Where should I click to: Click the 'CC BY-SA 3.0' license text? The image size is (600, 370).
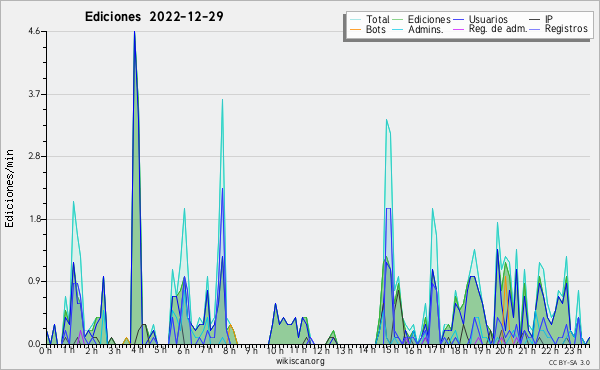click(569, 363)
